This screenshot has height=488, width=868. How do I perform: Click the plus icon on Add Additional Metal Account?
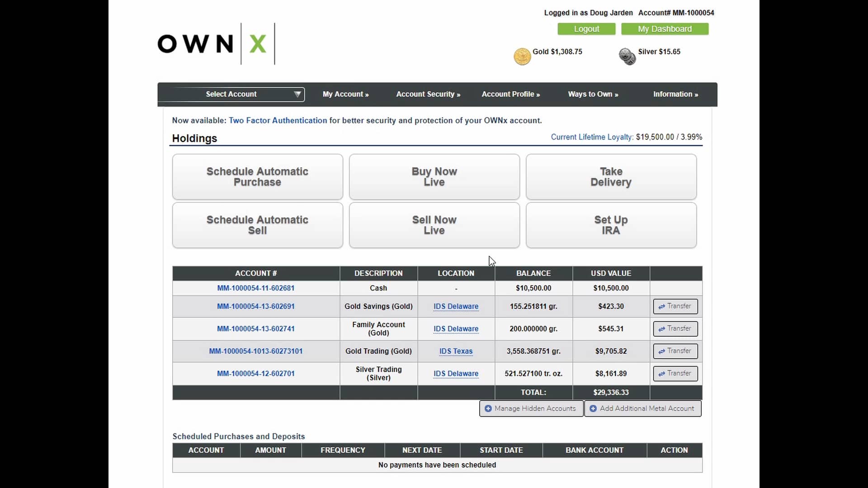pyautogui.click(x=593, y=408)
